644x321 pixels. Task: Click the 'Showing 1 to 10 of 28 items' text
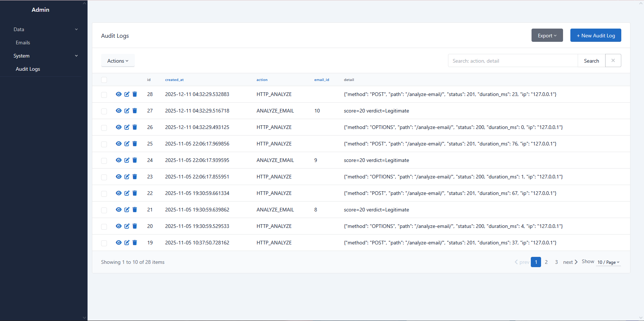133,262
